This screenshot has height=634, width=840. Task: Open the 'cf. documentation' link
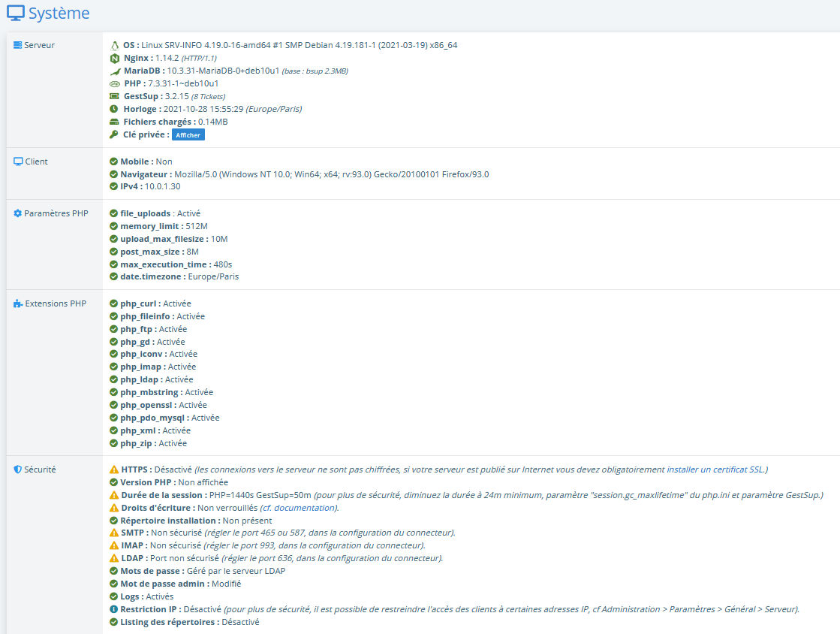[299, 508]
